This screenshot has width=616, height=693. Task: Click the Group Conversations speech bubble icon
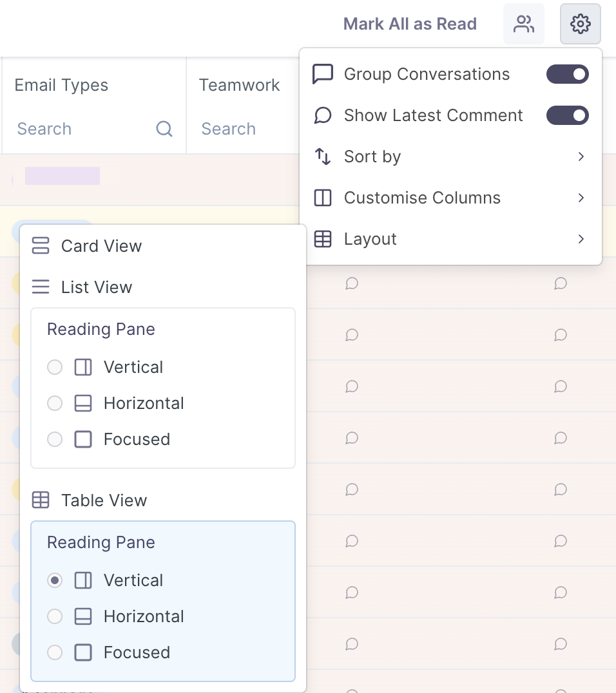coord(322,74)
